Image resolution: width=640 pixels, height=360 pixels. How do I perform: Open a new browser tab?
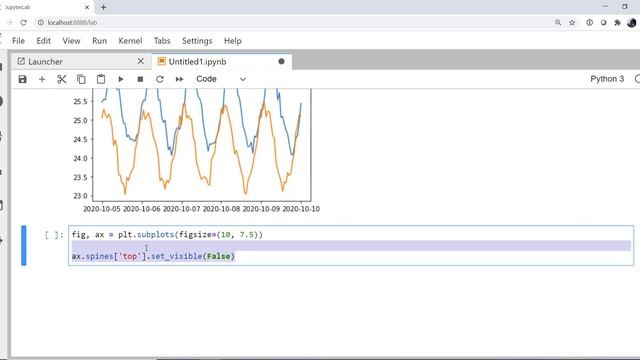[103, 7]
